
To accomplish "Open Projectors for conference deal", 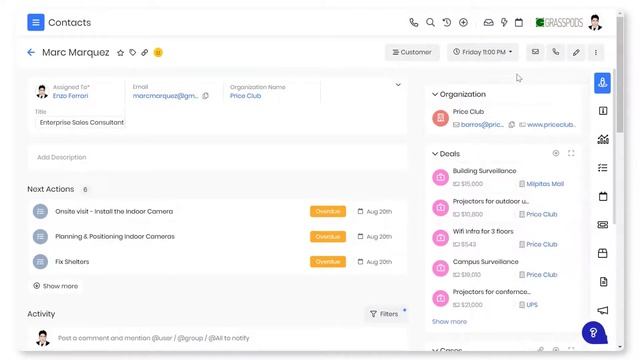I will pyautogui.click(x=492, y=292).
